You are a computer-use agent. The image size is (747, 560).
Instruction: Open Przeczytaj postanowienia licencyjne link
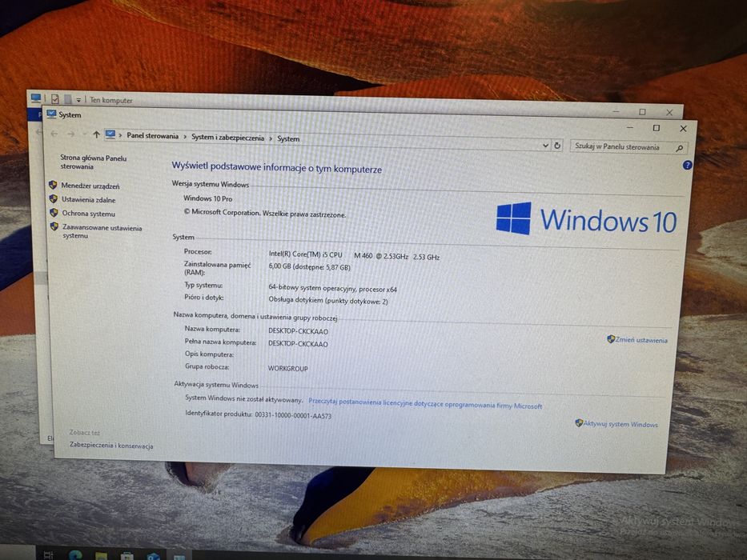(425, 404)
